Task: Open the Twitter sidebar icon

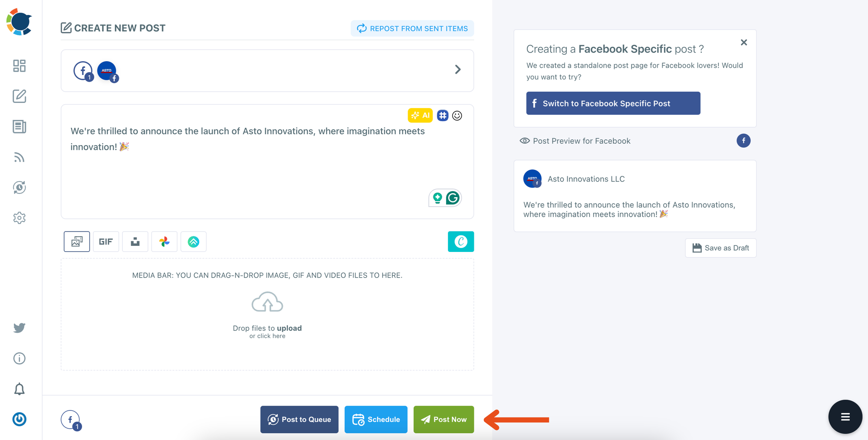Action: click(19, 328)
